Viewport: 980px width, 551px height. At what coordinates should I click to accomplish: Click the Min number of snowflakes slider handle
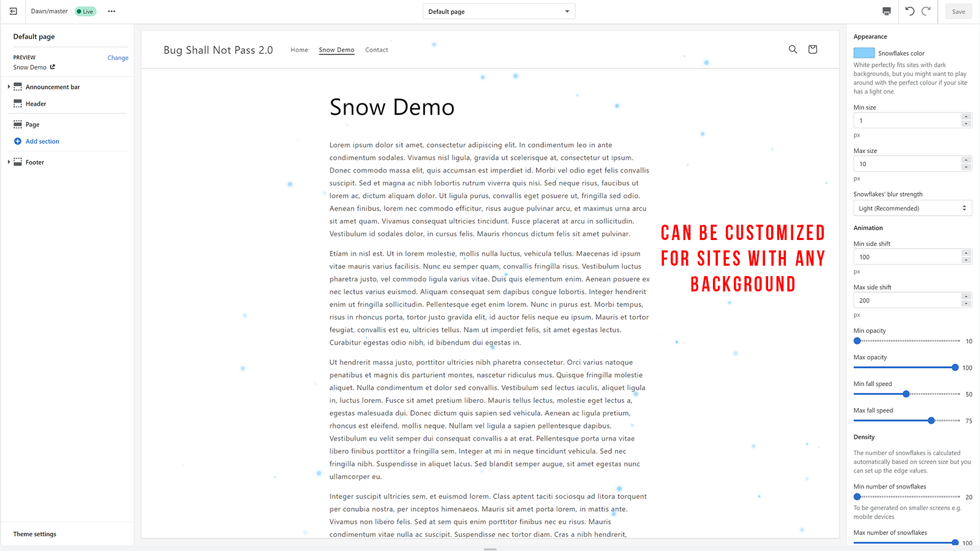[858, 497]
